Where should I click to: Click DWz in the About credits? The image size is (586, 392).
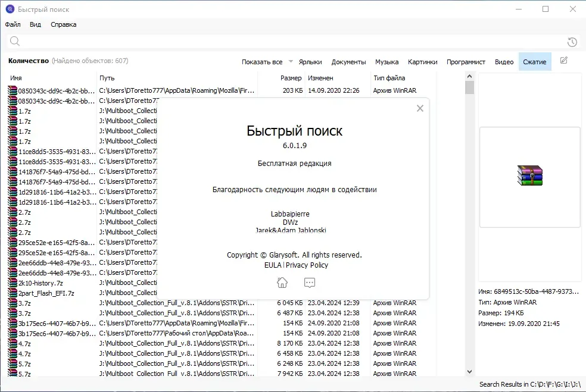(290, 222)
